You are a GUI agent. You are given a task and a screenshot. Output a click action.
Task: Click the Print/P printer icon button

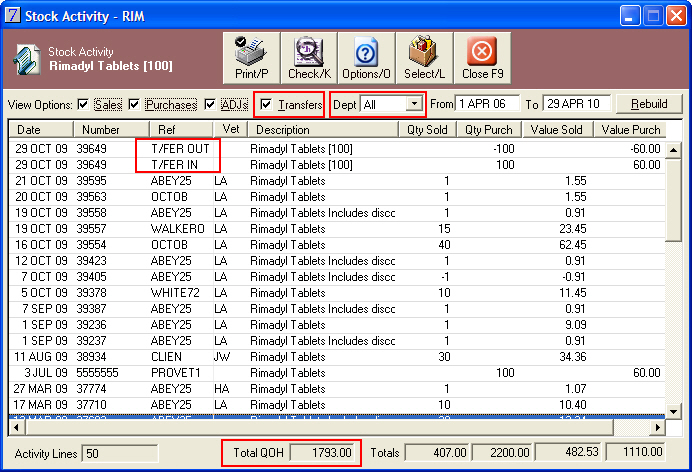(x=251, y=58)
